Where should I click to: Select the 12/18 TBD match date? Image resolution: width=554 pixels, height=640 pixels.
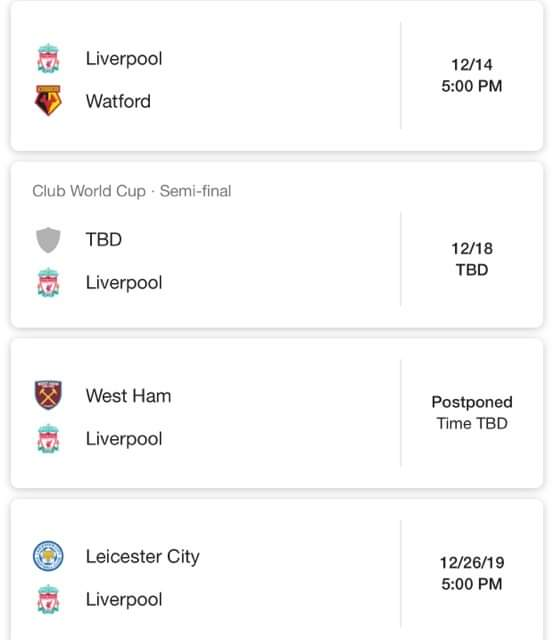[472, 259]
